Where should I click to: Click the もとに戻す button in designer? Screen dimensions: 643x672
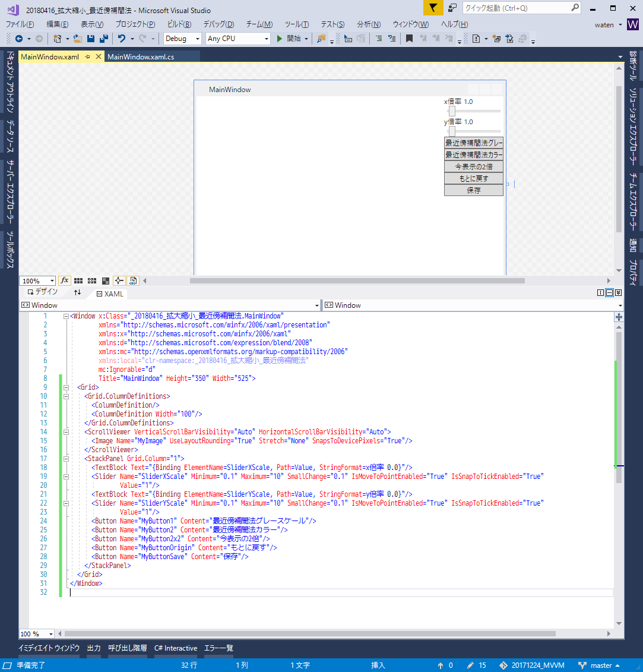tap(473, 178)
